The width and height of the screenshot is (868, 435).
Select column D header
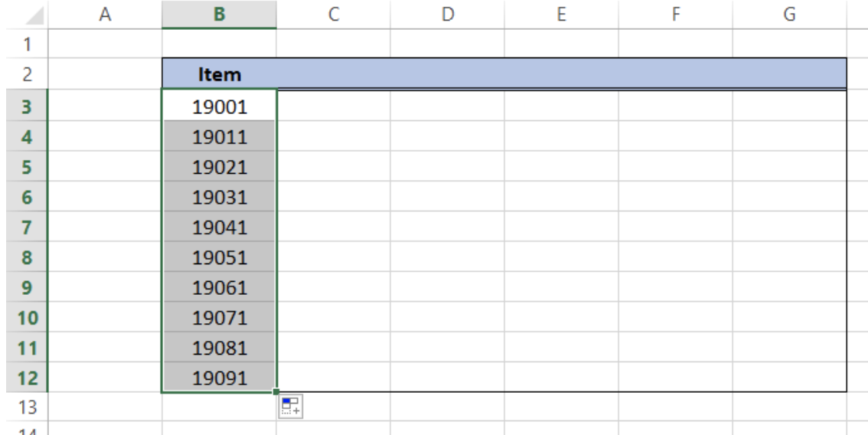coord(447,15)
